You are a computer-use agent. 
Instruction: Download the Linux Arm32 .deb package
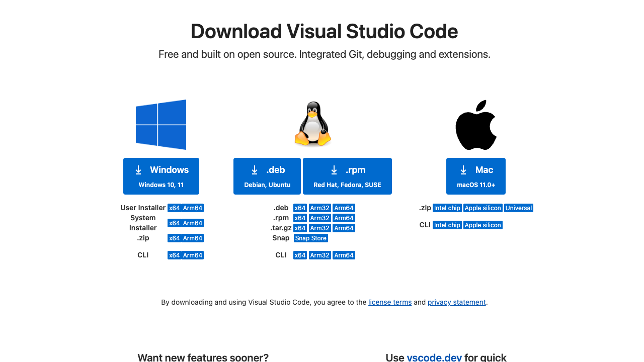tap(319, 208)
